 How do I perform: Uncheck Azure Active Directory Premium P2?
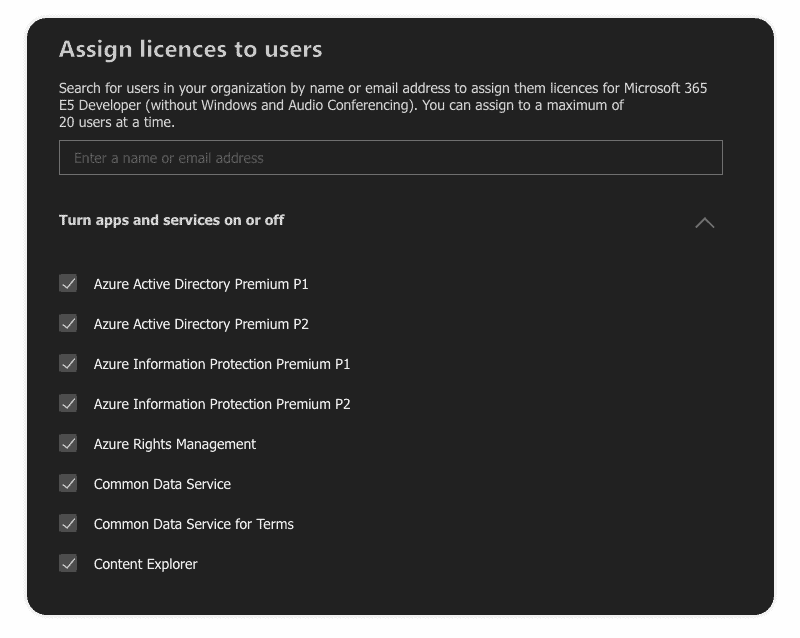pos(68,324)
